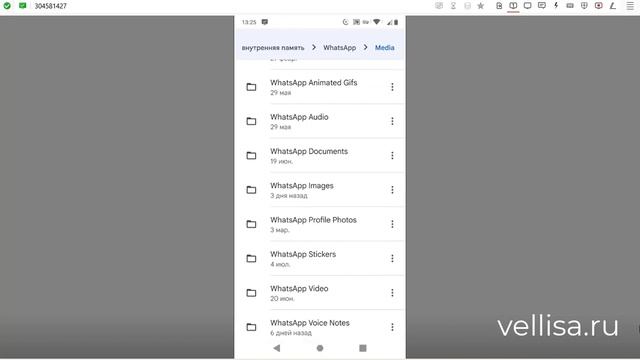Go to 'внутренняя память' breadcrumb
The width and height of the screenshot is (640, 360).
[x=273, y=48]
